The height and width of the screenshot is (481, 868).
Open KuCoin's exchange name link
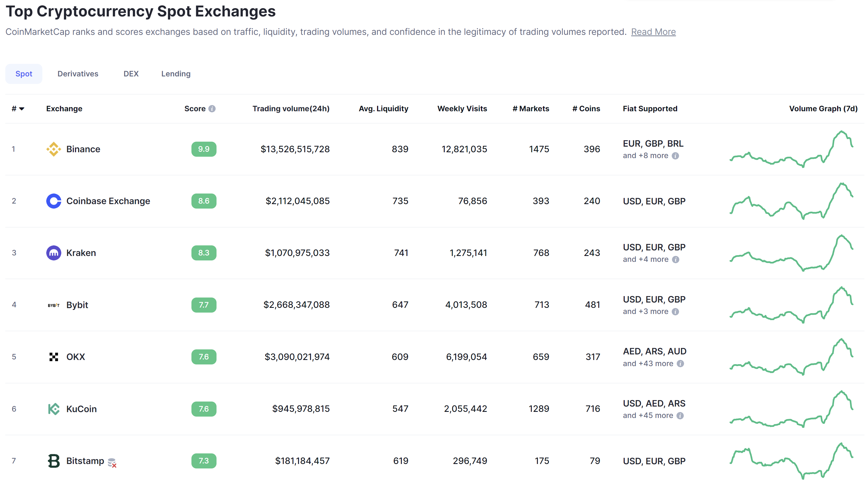tap(81, 409)
